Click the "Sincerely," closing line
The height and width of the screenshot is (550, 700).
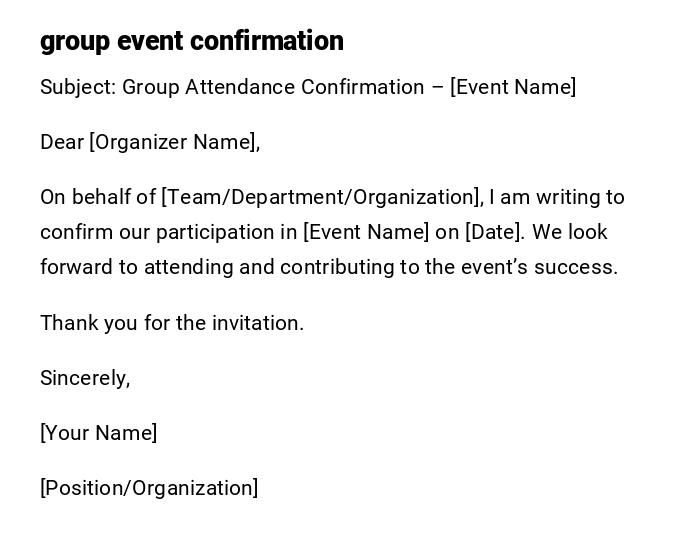point(85,378)
